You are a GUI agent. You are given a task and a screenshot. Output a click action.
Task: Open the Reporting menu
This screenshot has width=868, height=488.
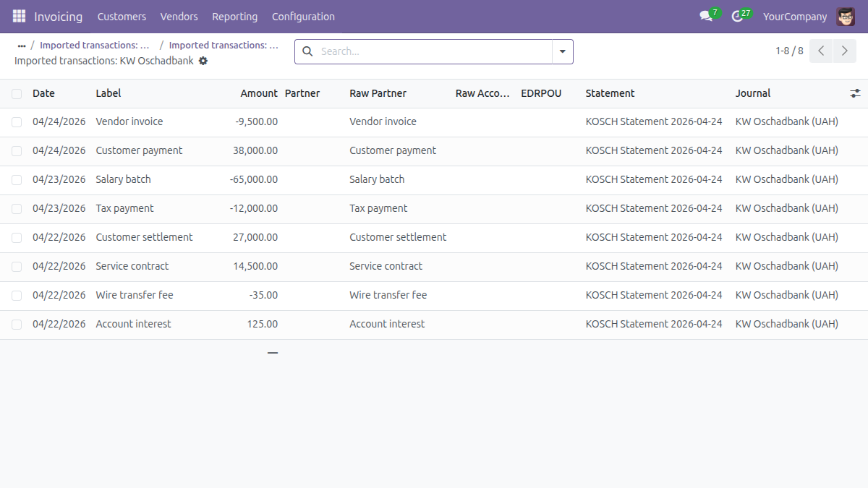tap(234, 16)
